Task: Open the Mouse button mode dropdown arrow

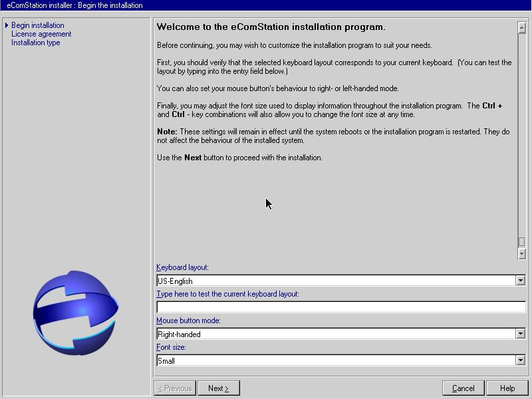Action: pyautogui.click(x=521, y=334)
